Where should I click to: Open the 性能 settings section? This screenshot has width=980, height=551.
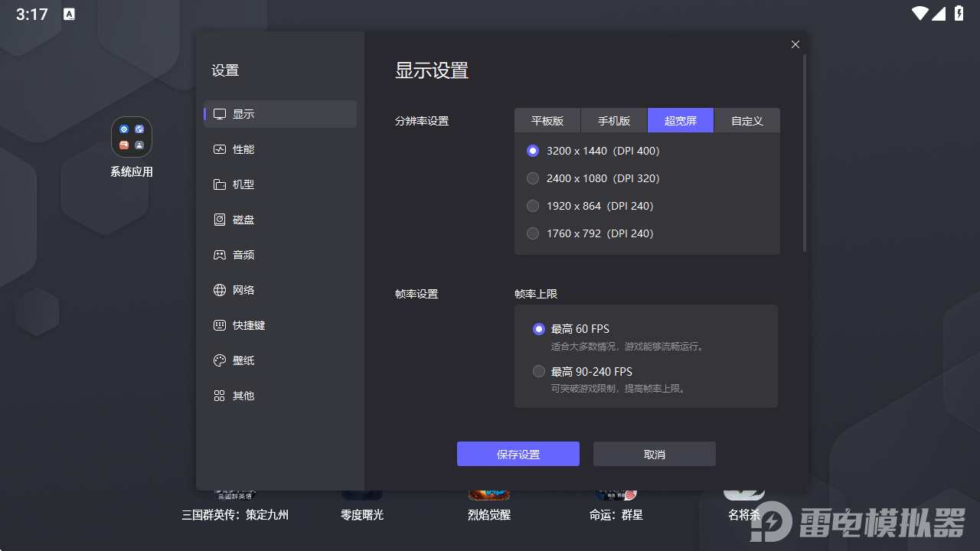242,148
